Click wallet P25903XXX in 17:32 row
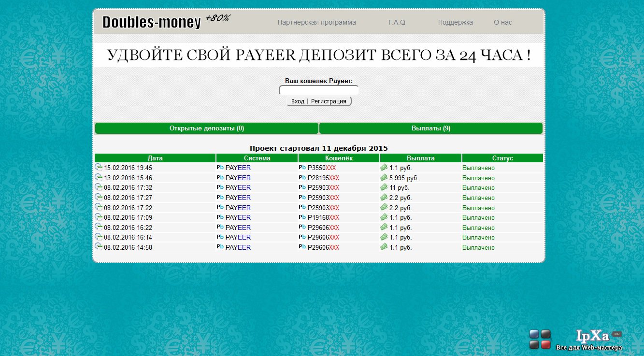 323,187
